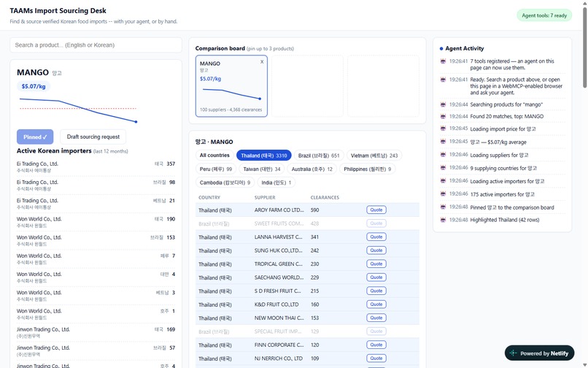Select Won World Co., Ltd. row with 153
The width and height of the screenshot is (588, 368).
(96, 240)
